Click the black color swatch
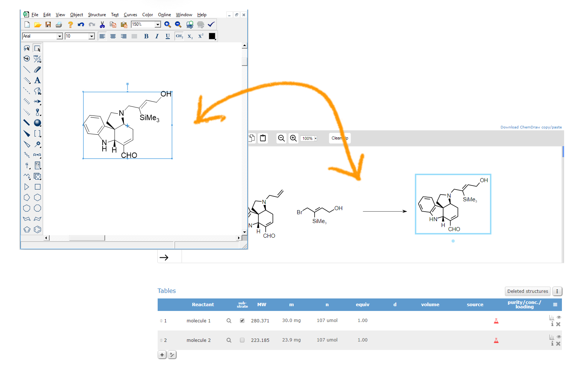The height and width of the screenshot is (368, 588). coord(212,36)
